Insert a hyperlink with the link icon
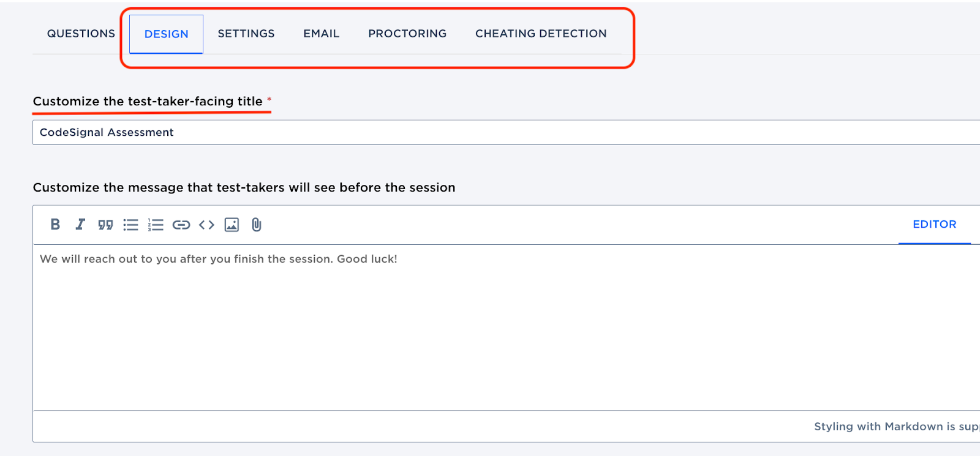Viewport: 980px width, 456px height. 181,225
